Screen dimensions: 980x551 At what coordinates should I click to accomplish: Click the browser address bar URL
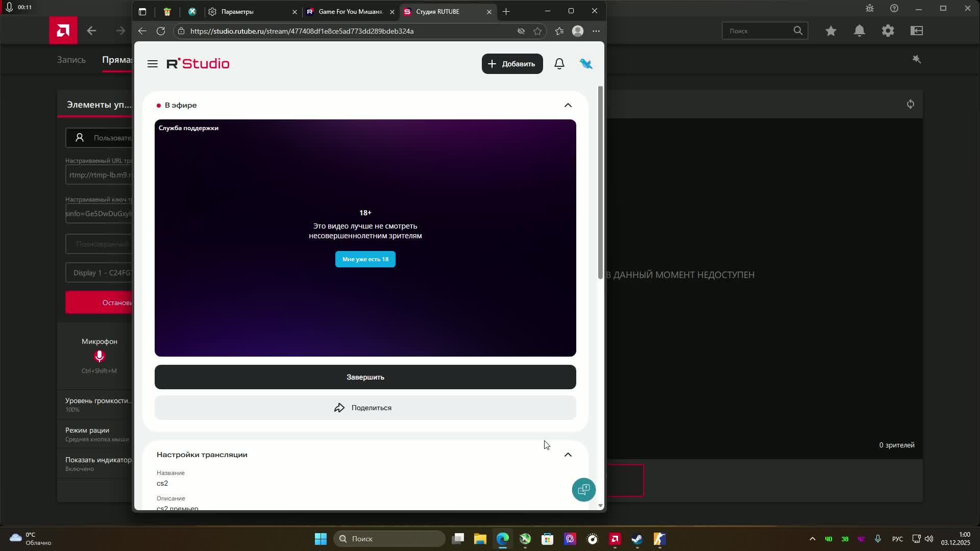[301, 31]
